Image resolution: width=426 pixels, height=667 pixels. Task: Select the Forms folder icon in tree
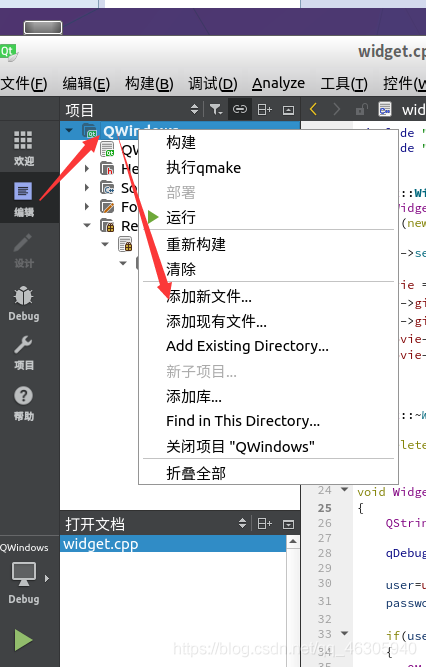tap(107, 207)
